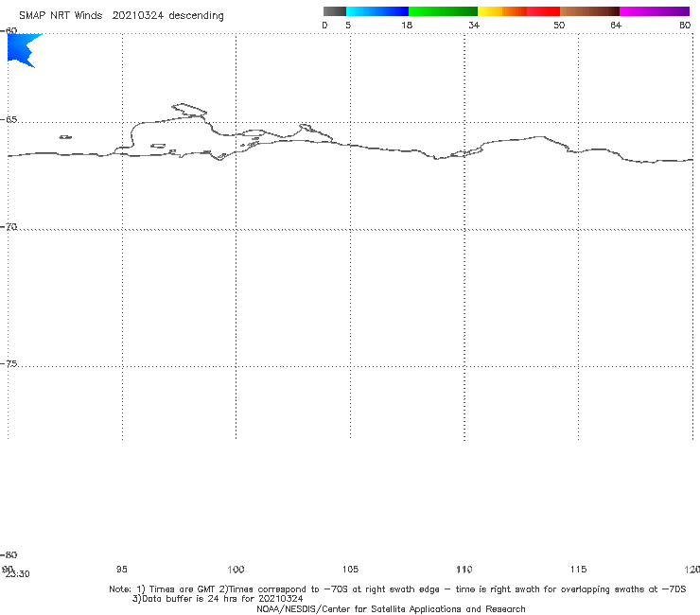This screenshot has width=700, height=615.
Task: Click the color scale label "5"
Action: point(348,25)
